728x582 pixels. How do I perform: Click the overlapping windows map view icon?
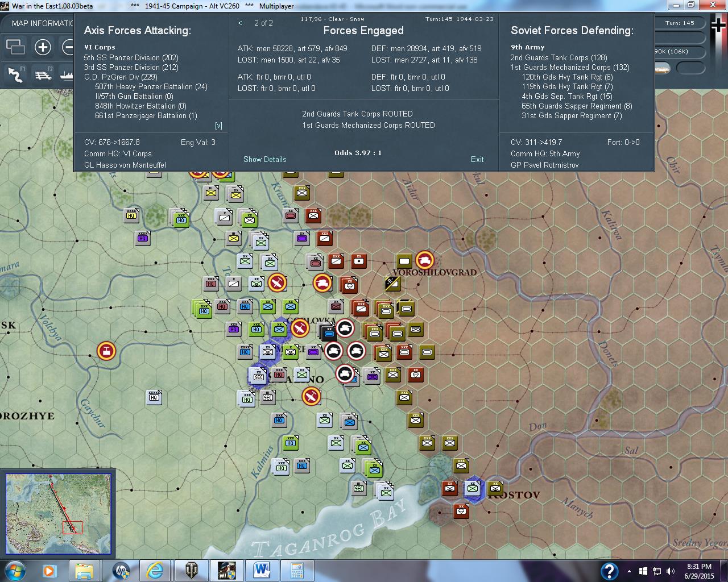[x=15, y=47]
